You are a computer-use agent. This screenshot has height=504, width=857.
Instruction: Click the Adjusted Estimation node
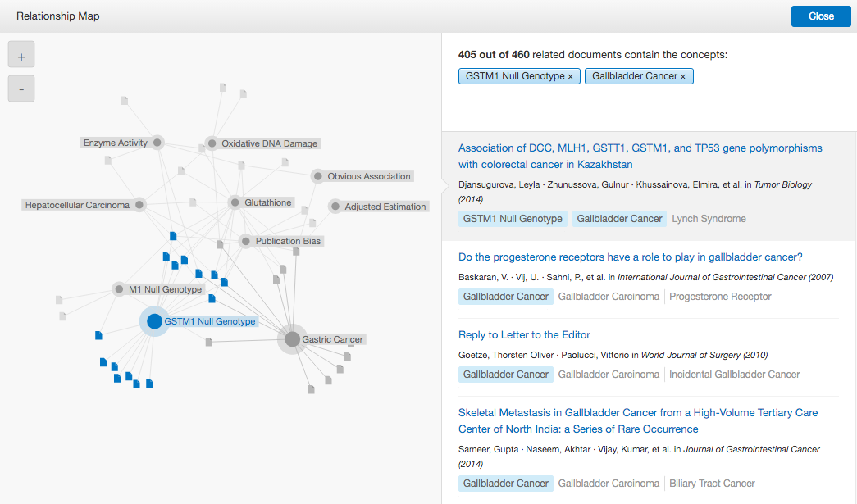[335, 207]
